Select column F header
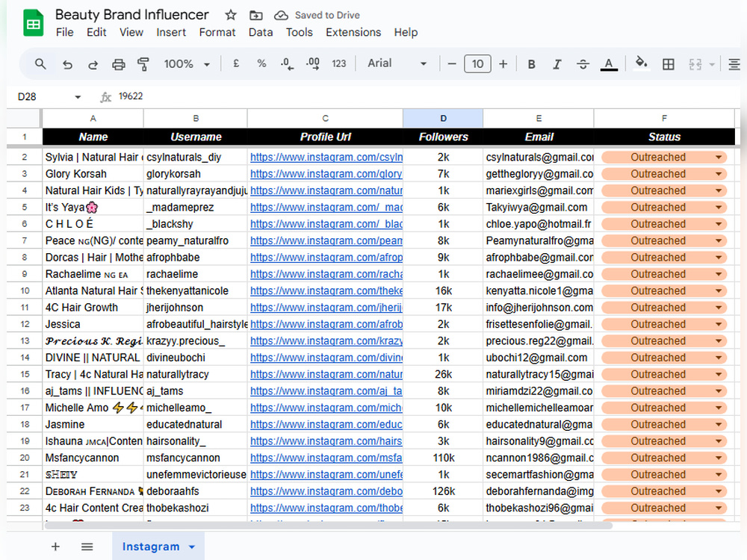 coord(664,119)
